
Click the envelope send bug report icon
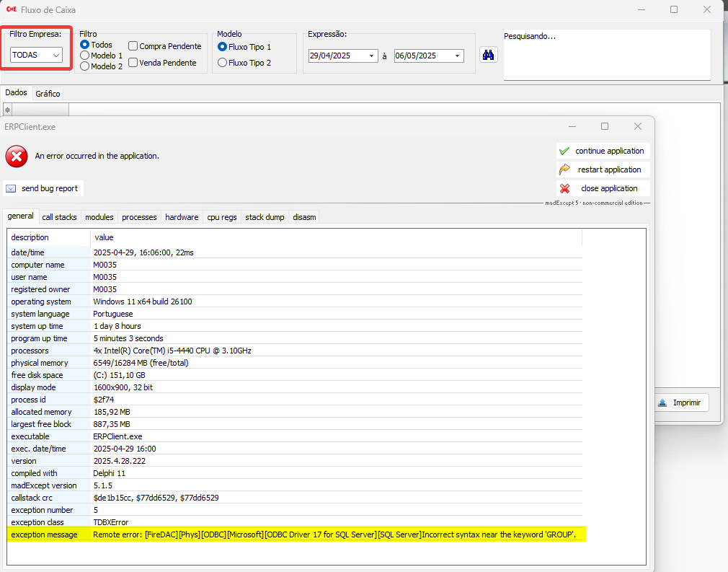(x=11, y=188)
